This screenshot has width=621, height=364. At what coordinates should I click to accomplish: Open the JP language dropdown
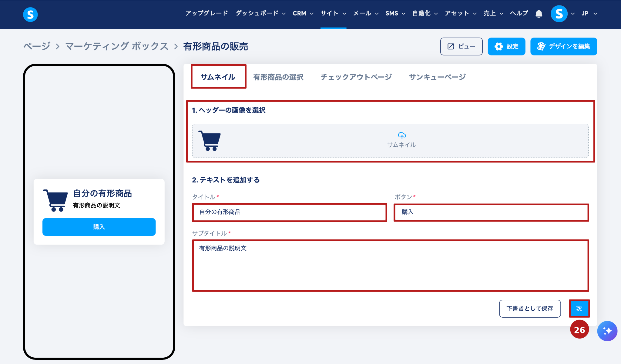coord(589,13)
